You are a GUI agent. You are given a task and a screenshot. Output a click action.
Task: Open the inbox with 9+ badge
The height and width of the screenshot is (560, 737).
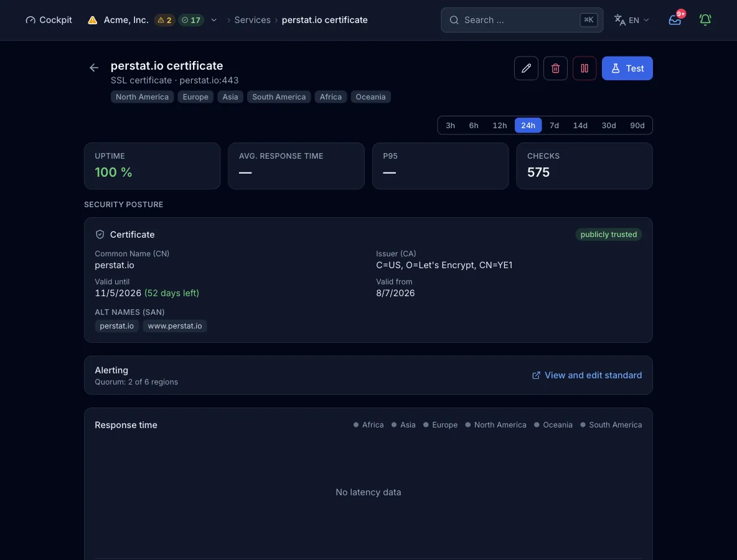[x=675, y=20]
